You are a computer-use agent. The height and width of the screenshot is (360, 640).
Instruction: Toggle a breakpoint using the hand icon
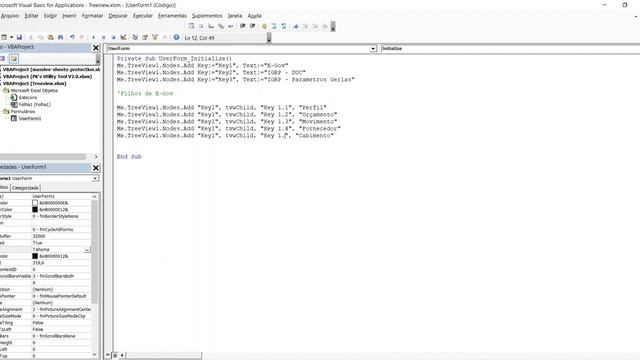pos(264,26)
